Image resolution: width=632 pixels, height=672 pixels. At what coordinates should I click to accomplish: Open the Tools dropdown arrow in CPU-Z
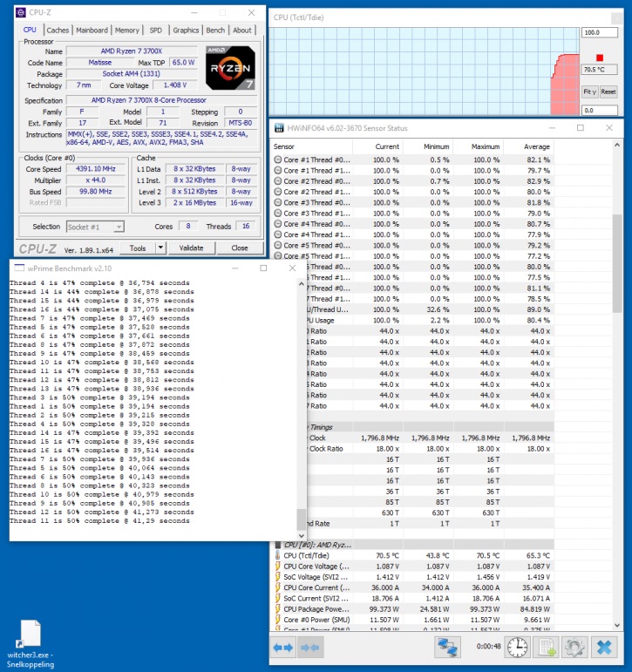pos(160,248)
